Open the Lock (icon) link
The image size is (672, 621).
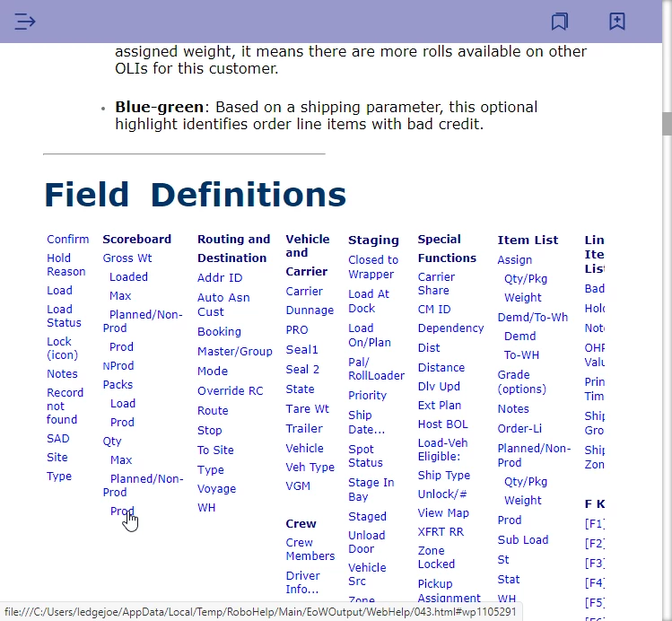(x=63, y=348)
